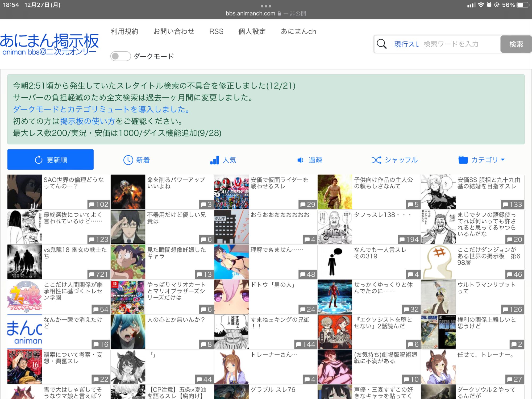Click the megaphone icon beside 過疎
The height and width of the screenshot is (399, 532).
[300, 160]
